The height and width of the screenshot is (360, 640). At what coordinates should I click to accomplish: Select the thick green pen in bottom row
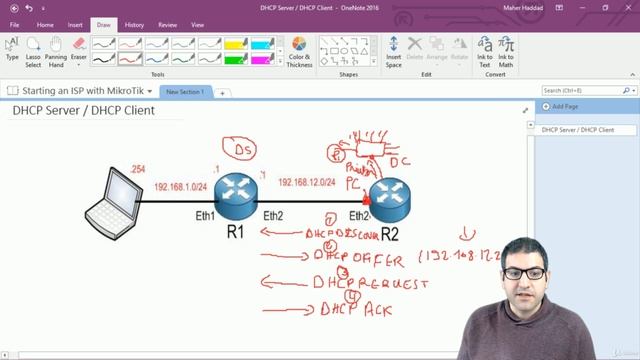[x=183, y=59]
